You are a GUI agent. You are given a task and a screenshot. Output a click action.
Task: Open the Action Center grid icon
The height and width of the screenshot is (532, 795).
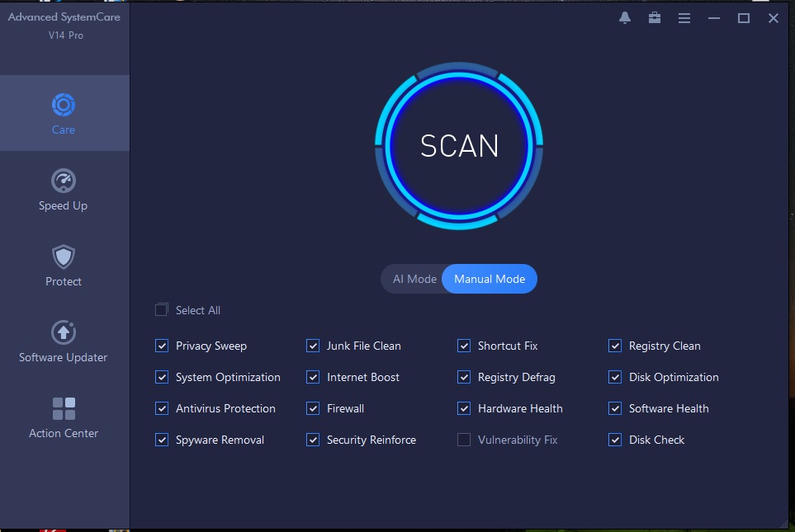pyautogui.click(x=64, y=408)
